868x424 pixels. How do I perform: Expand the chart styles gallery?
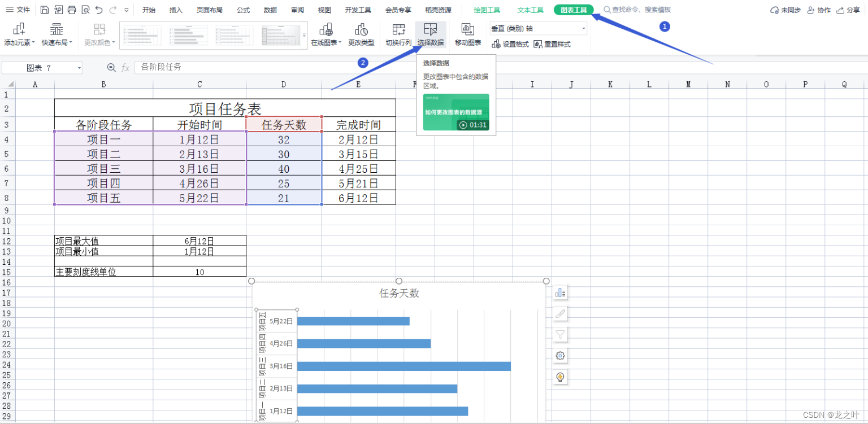tap(304, 36)
